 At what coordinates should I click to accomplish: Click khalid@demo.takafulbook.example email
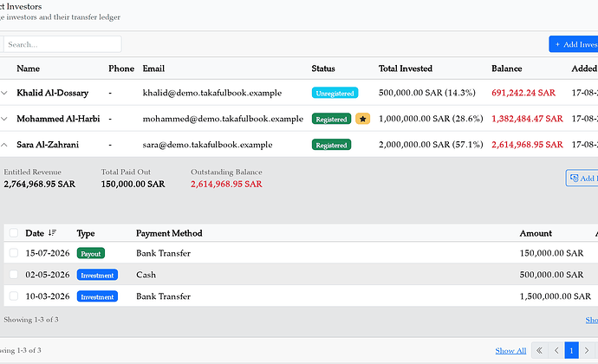click(x=212, y=93)
